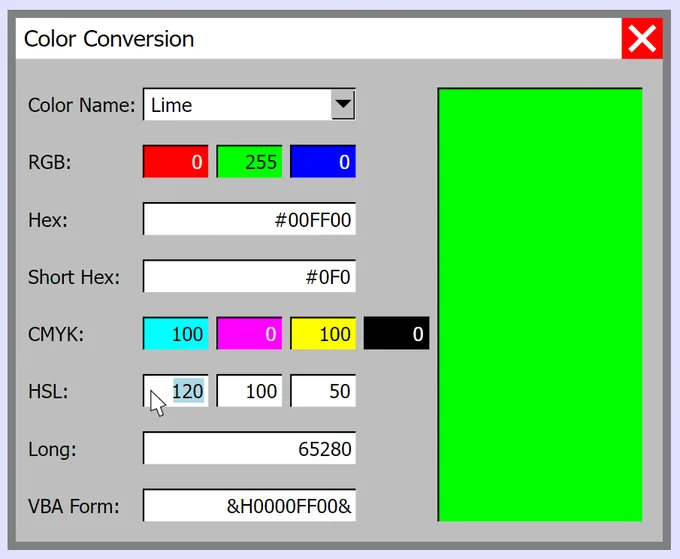Click the VBA Form field &H0000FF00&
This screenshot has height=559, width=680.
[x=249, y=505]
